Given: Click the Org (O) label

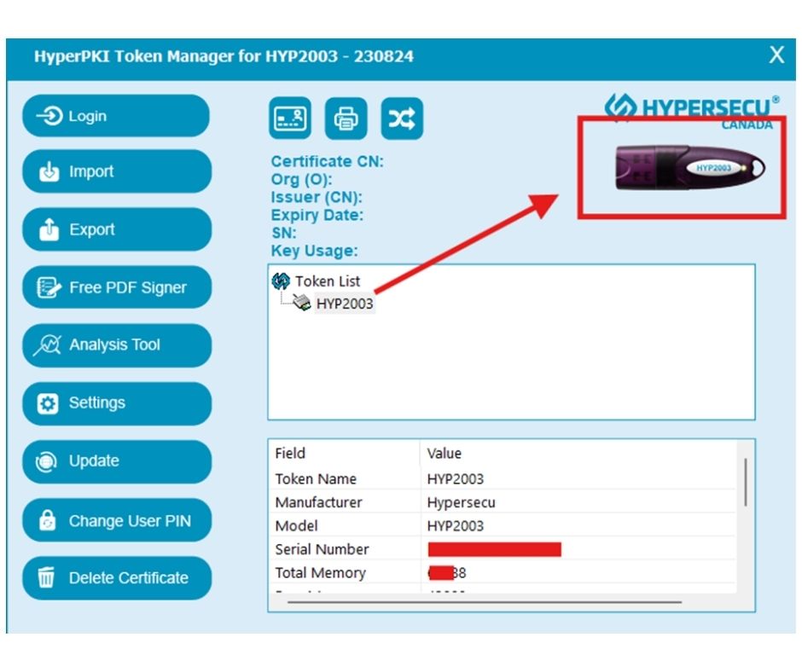Looking at the screenshot, I should pos(302,179).
